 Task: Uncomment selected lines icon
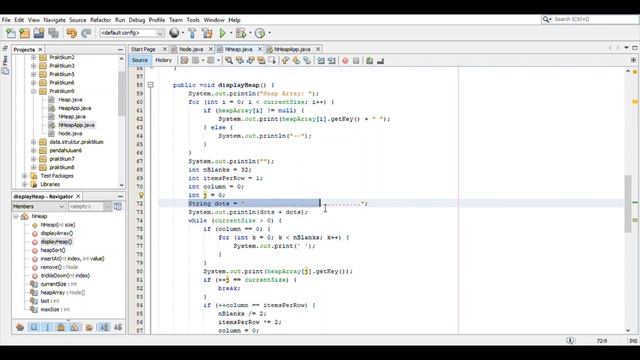click(380, 60)
